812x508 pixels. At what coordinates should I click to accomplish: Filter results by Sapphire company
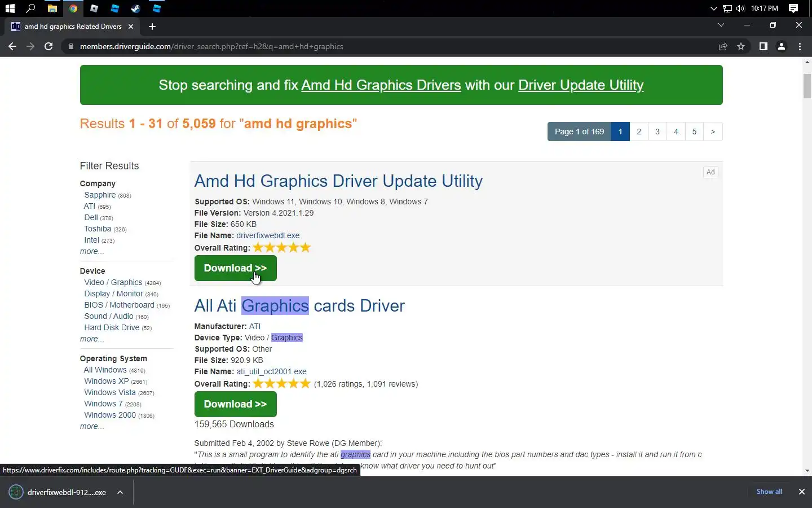pyautogui.click(x=100, y=195)
